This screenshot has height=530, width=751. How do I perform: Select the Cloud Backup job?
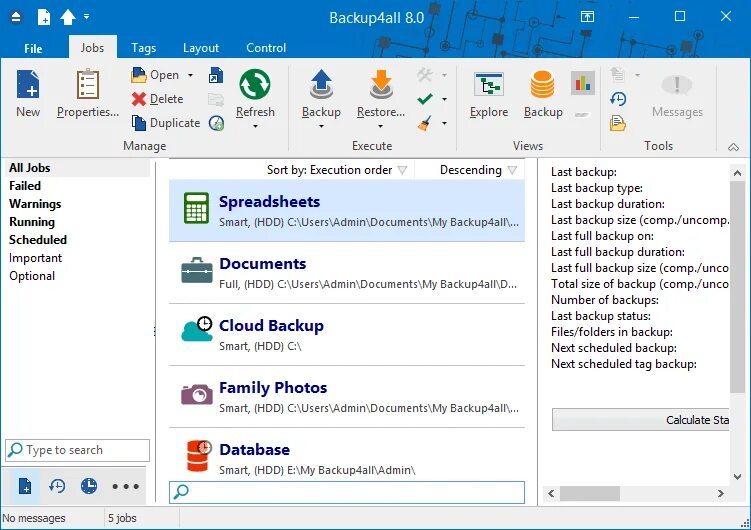347,335
